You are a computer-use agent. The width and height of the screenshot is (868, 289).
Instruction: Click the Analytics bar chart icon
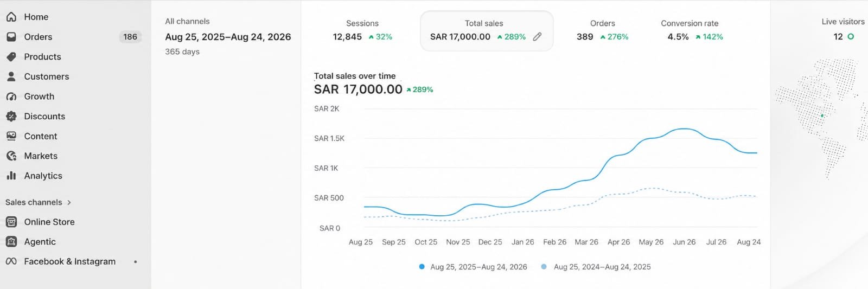11,176
